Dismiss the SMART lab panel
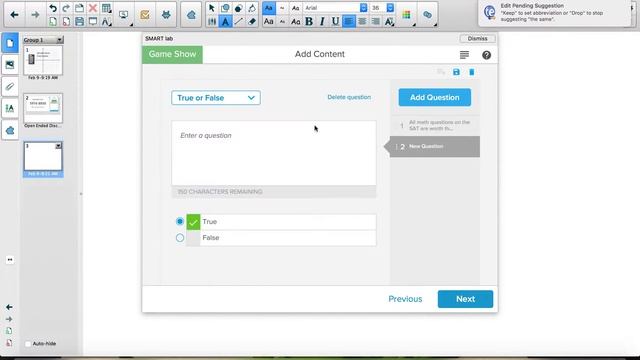The image size is (640, 360). tap(478, 38)
